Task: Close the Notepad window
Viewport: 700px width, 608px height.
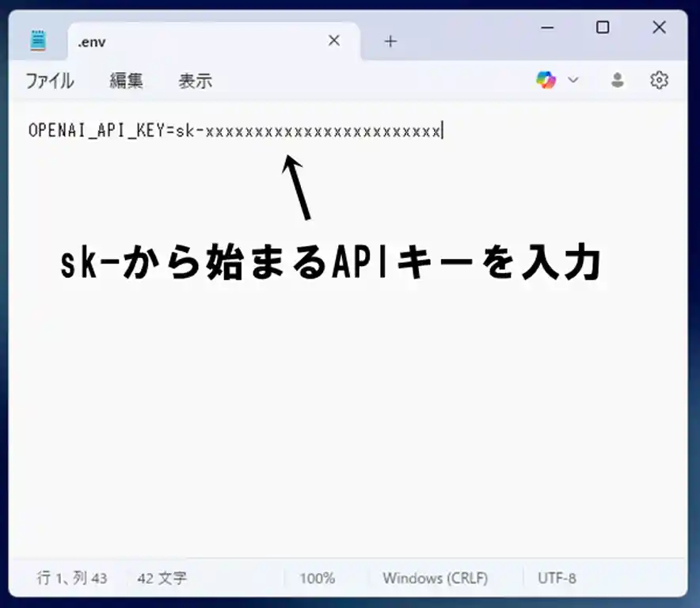Action: coord(660,27)
